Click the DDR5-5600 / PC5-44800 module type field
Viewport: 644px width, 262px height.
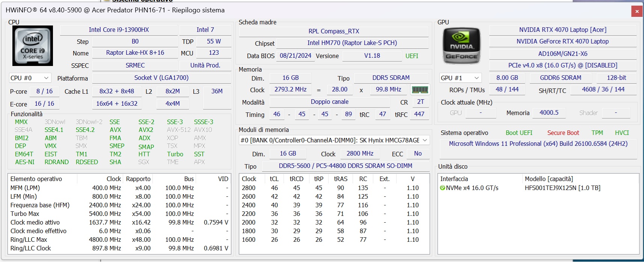point(345,166)
